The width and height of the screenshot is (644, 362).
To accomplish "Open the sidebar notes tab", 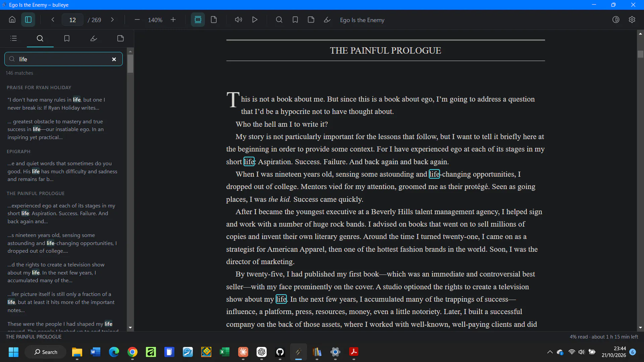I will pyautogui.click(x=120, y=39).
